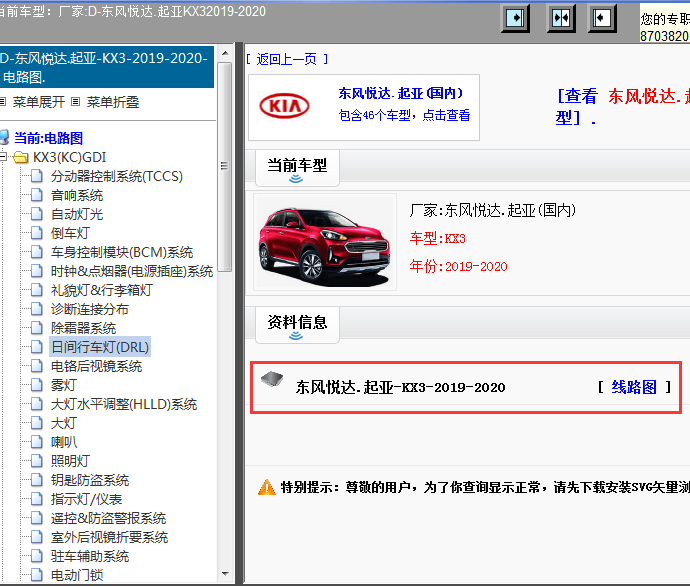Click the third pane-layout toolbar icon
690x586 pixels.
click(602, 18)
